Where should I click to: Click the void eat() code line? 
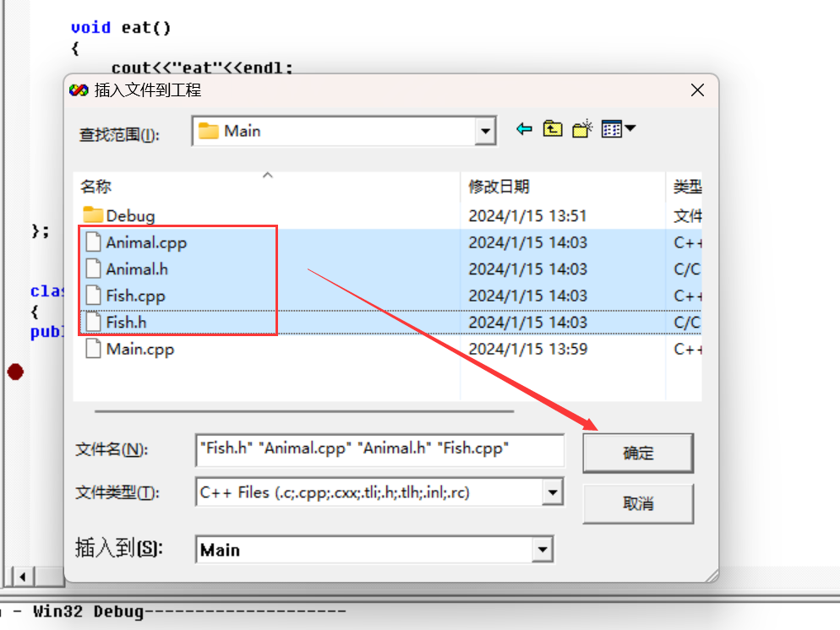tap(121, 27)
